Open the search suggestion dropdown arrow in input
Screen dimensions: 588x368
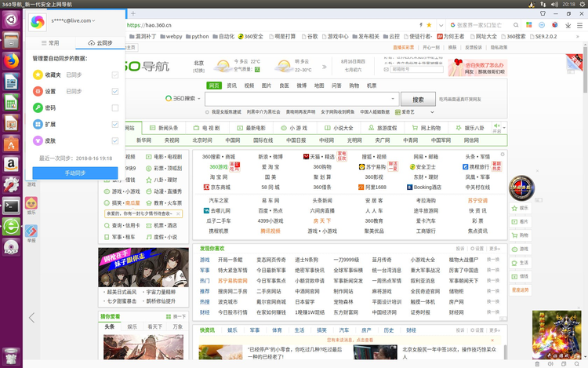[393, 99]
